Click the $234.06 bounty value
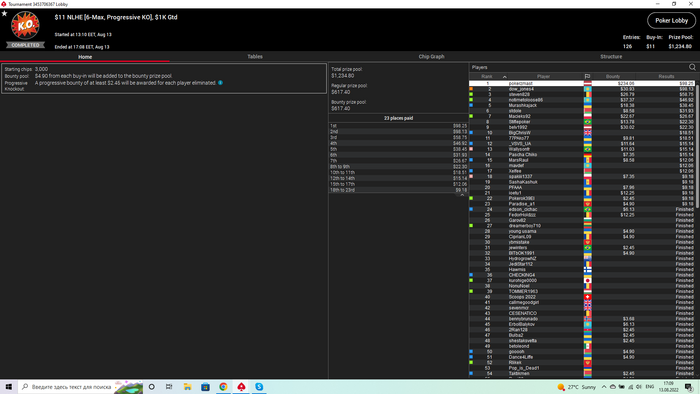This screenshot has height=394, width=700. pos(626,83)
